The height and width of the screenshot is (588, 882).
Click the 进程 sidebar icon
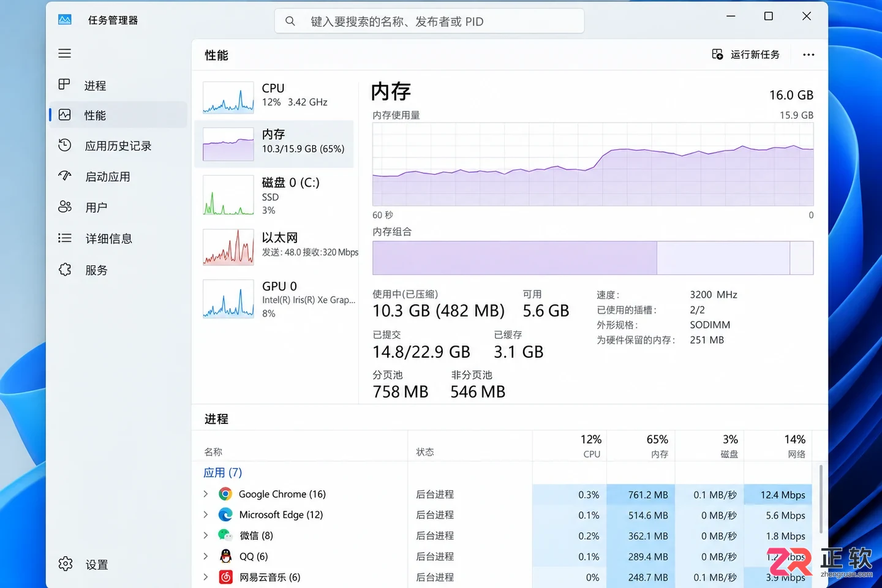coord(64,85)
